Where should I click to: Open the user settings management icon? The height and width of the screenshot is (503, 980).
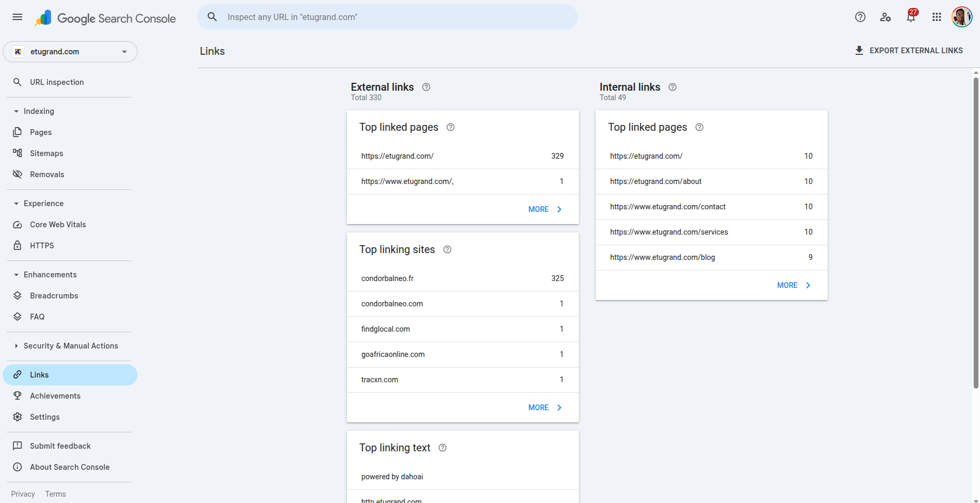click(885, 17)
